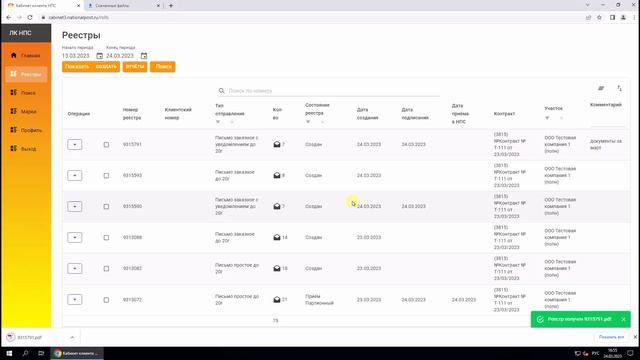This screenshot has width=640, height=360.
Task: Tick checkbox for registry 9313088
Action: pyautogui.click(x=106, y=238)
